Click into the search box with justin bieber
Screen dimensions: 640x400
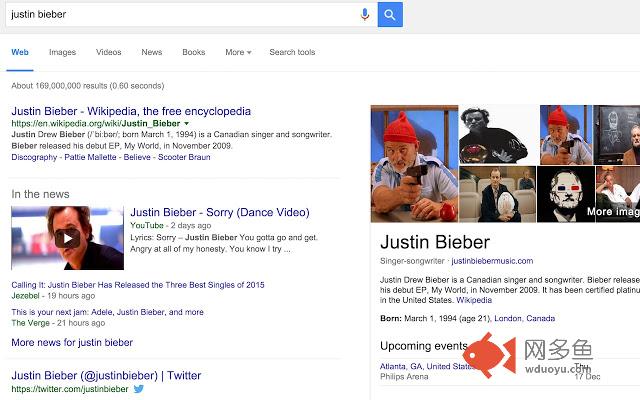(182, 15)
